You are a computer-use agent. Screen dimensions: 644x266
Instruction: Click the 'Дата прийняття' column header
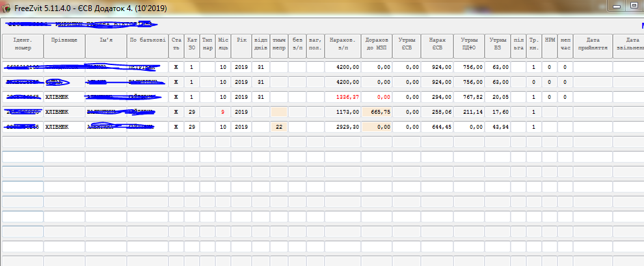(592, 44)
